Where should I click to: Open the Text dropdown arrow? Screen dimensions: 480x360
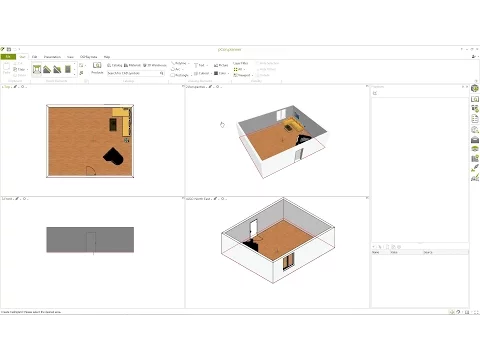pos(207,66)
